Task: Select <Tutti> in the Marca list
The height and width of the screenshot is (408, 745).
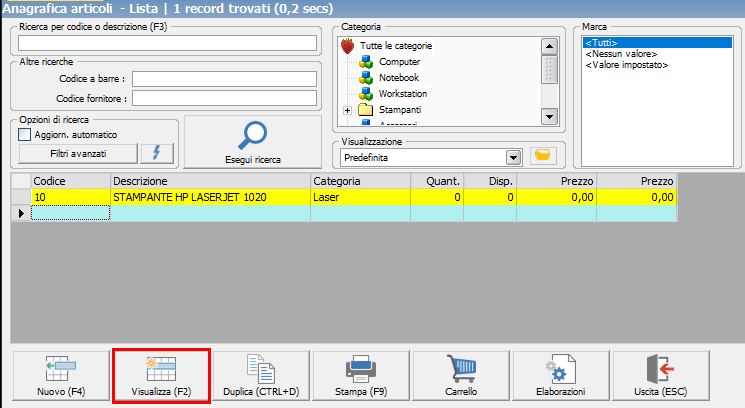Action: tap(658, 43)
